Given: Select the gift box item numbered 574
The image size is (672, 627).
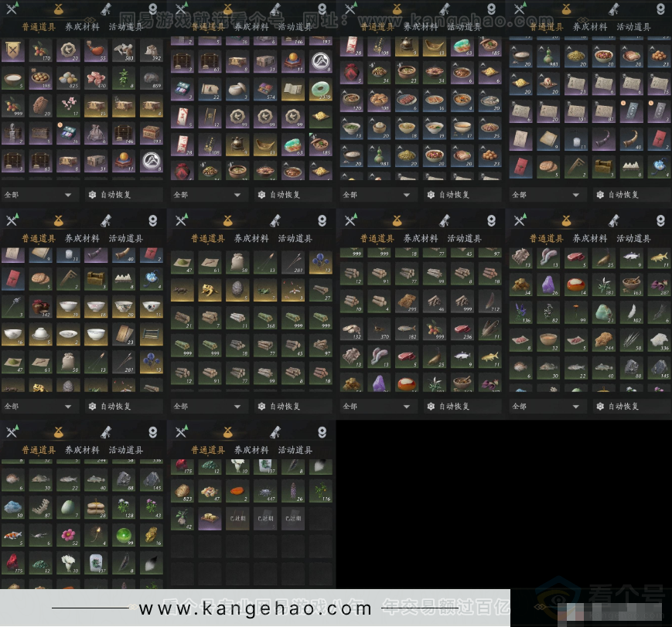Looking at the screenshot, I should click(266, 89).
